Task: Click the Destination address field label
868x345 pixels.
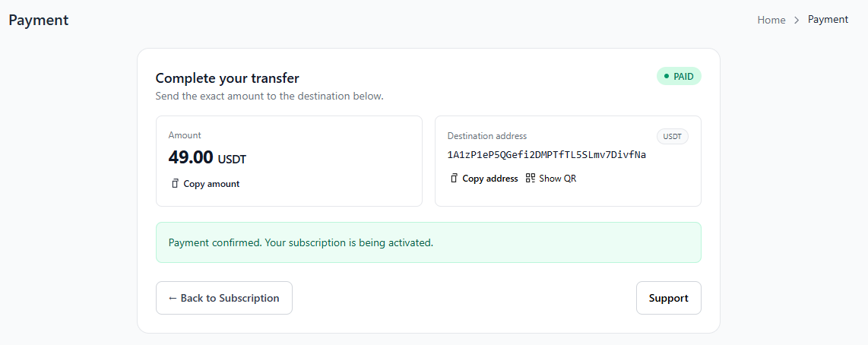Action: [x=486, y=136]
